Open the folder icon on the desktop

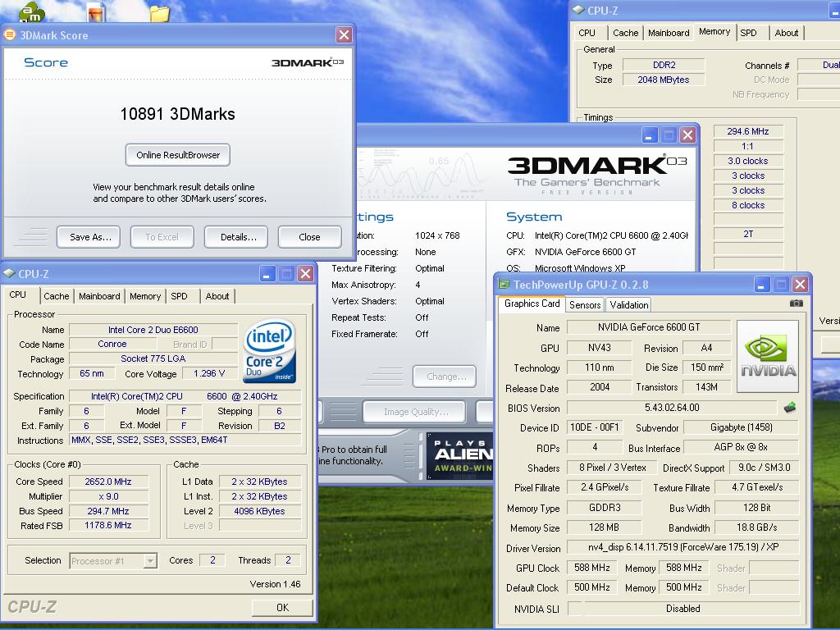[x=160, y=13]
